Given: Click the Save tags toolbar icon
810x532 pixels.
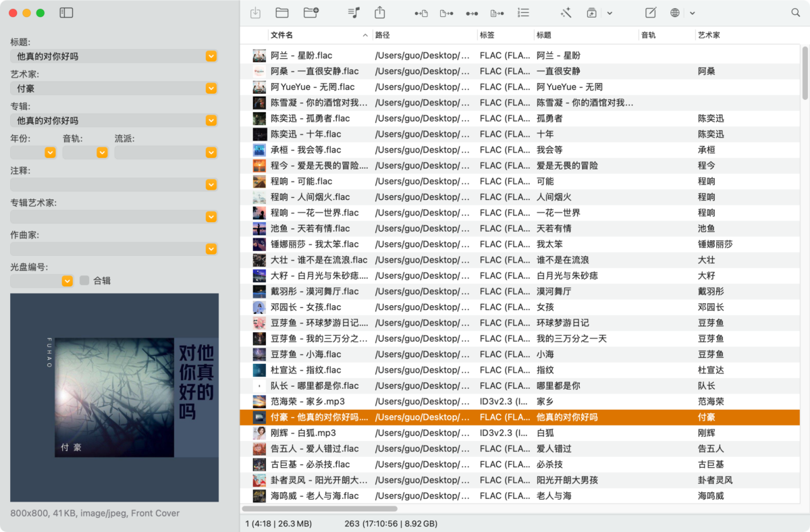Looking at the screenshot, I should [x=255, y=13].
